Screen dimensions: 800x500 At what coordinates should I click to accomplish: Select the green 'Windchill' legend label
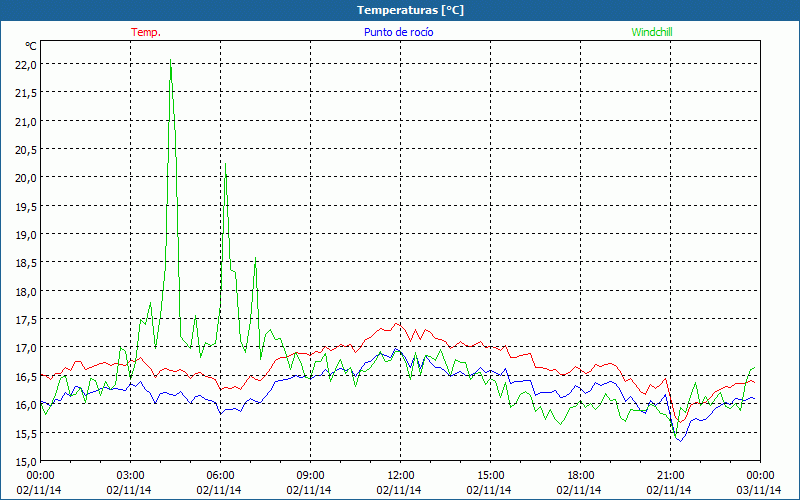tap(652, 32)
